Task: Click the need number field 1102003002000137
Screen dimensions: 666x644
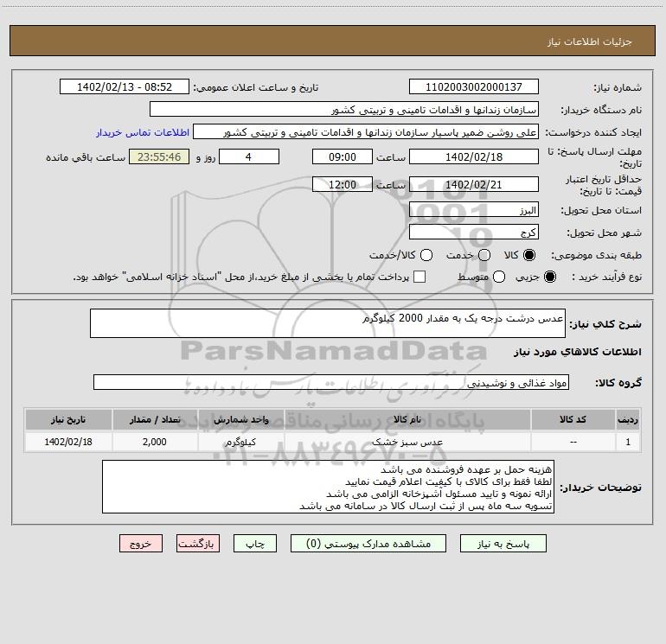Action: [x=474, y=86]
